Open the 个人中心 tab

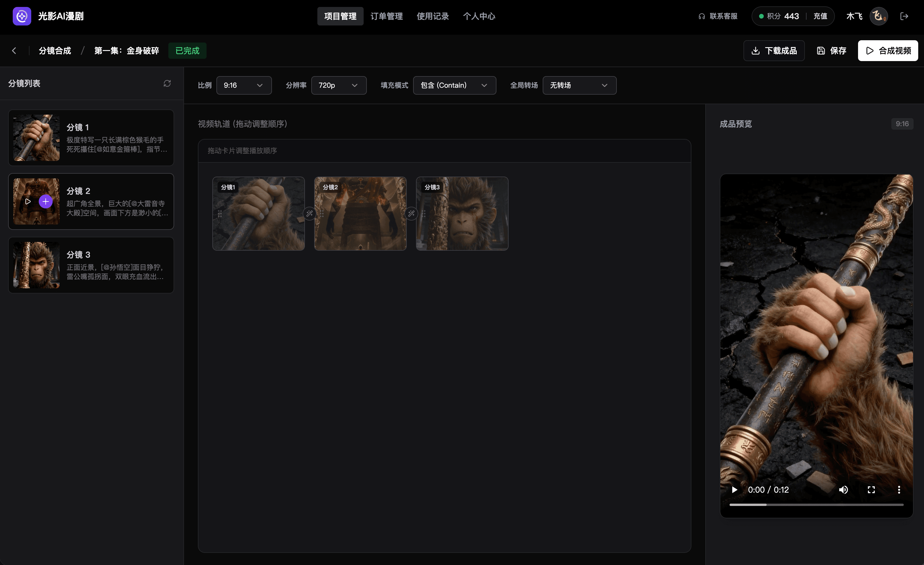coord(479,16)
